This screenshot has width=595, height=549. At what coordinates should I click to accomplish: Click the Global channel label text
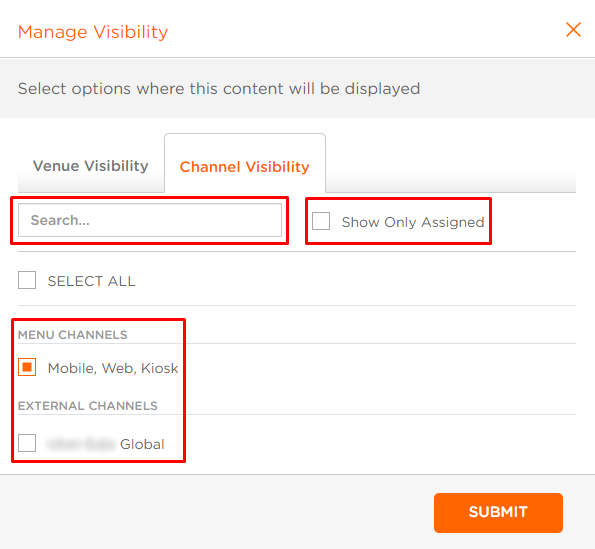142,444
